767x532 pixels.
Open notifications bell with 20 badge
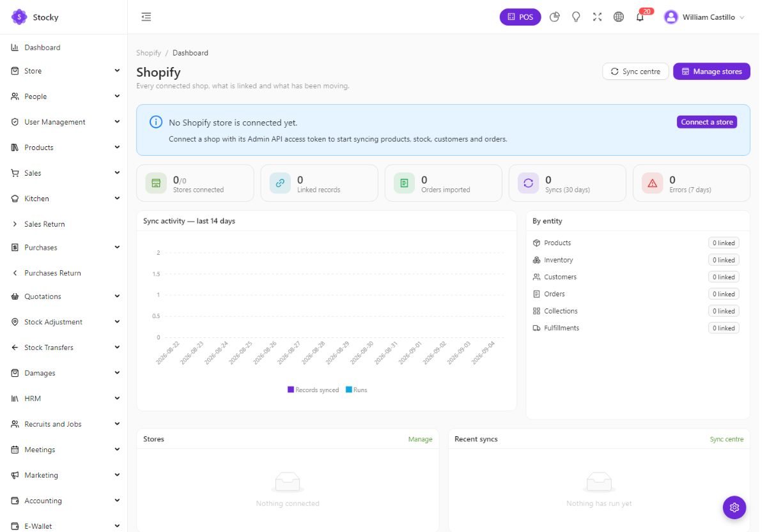[x=641, y=16]
